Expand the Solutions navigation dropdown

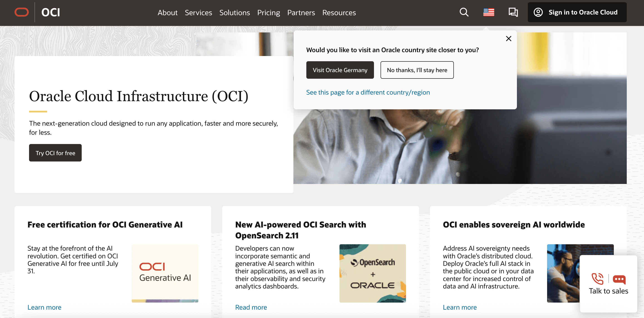(234, 12)
